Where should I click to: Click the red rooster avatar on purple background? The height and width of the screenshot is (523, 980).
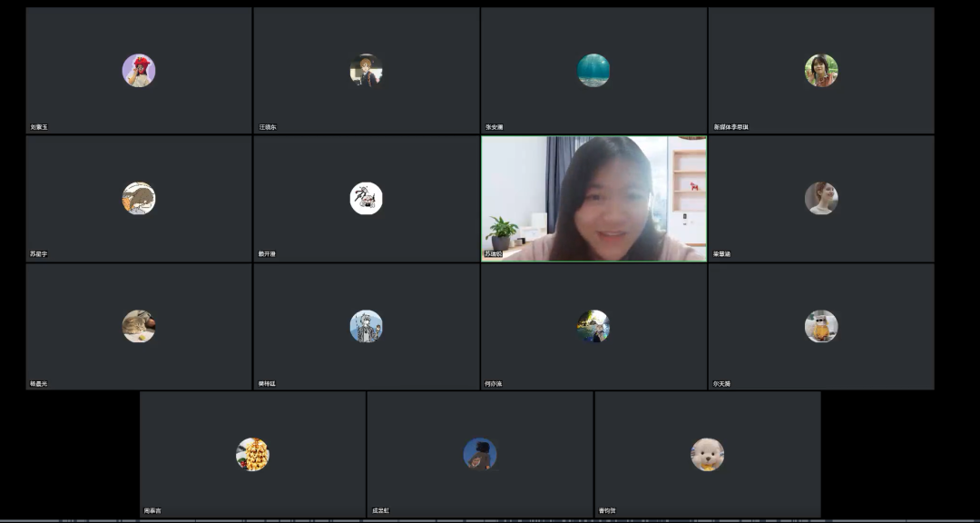[139, 71]
